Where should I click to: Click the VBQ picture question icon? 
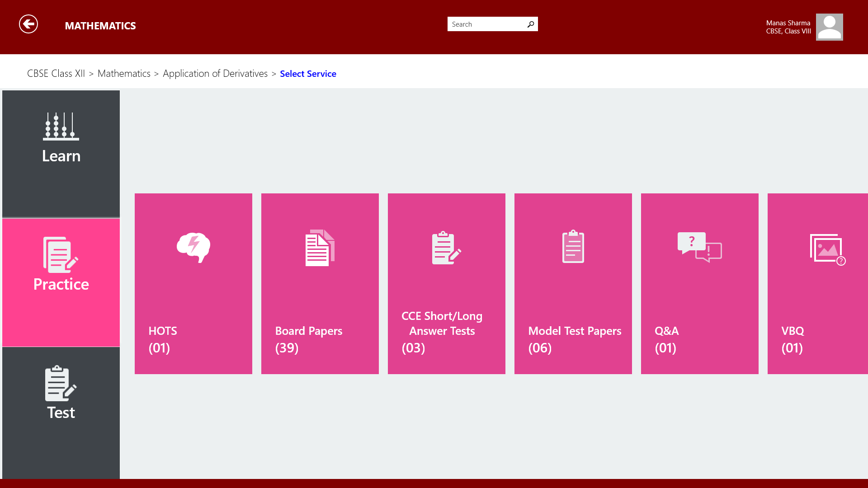click(x=827, y=249)
